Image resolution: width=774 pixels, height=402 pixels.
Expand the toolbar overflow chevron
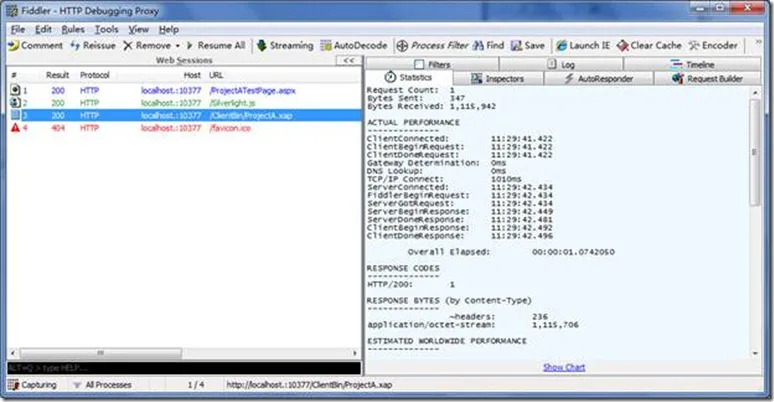pos(759,43)
